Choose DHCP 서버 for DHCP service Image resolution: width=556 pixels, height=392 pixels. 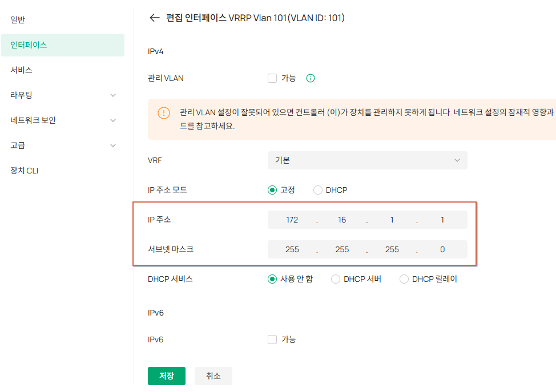(336, 279)
